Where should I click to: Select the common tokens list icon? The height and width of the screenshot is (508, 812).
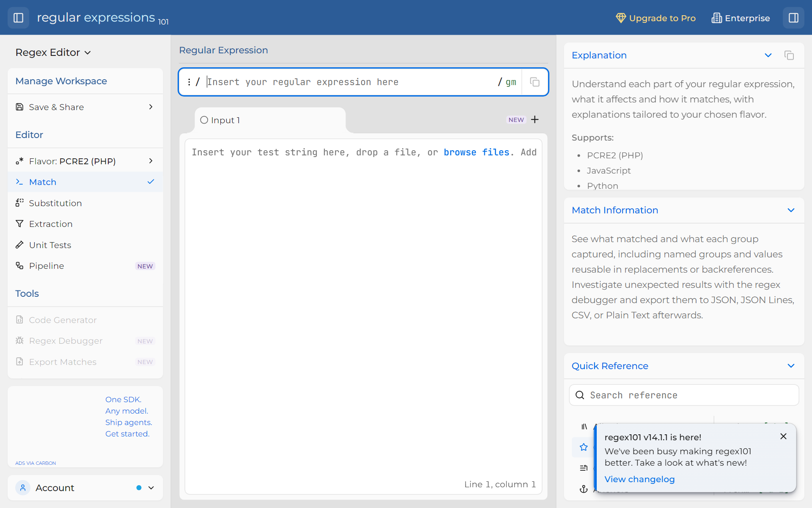(584, 468)
